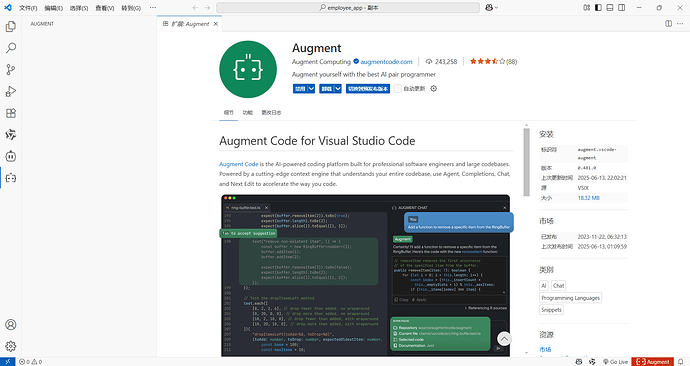This screenshot has width=690, height=366.
Task: Open the Search view in activity bar
Action: 11,48
